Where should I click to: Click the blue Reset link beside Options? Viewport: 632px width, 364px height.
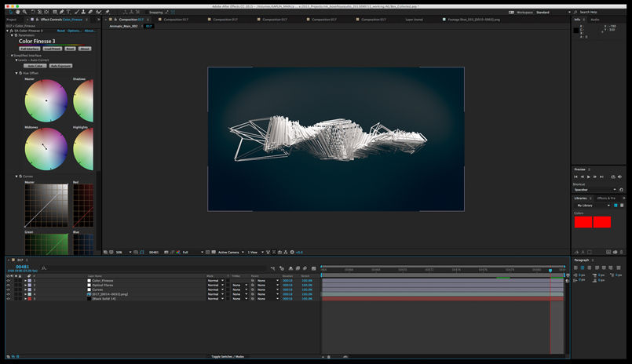click(x=61, y=31)
